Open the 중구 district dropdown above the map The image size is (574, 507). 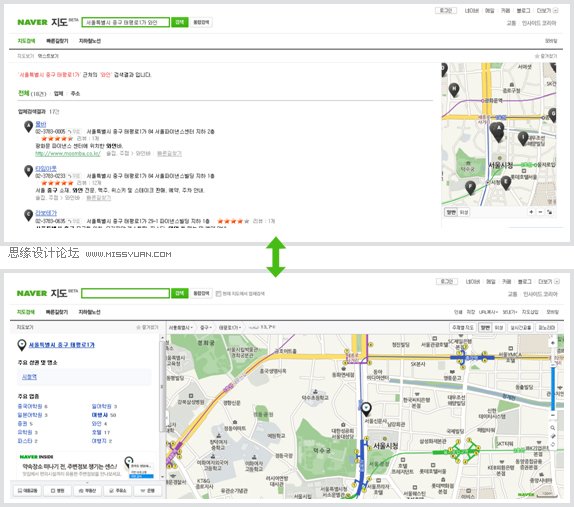point(206,327)
